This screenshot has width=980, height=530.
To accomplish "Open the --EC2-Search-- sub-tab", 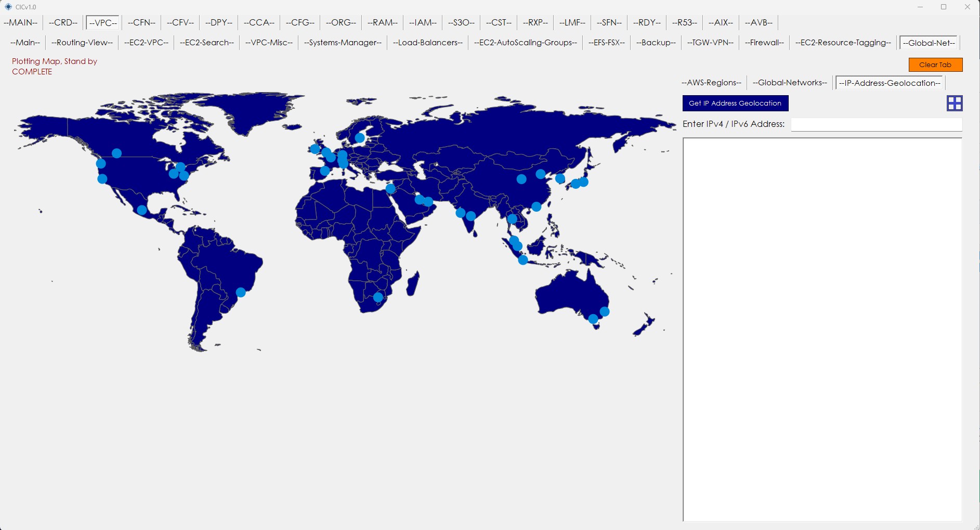I will coord(206,43).
